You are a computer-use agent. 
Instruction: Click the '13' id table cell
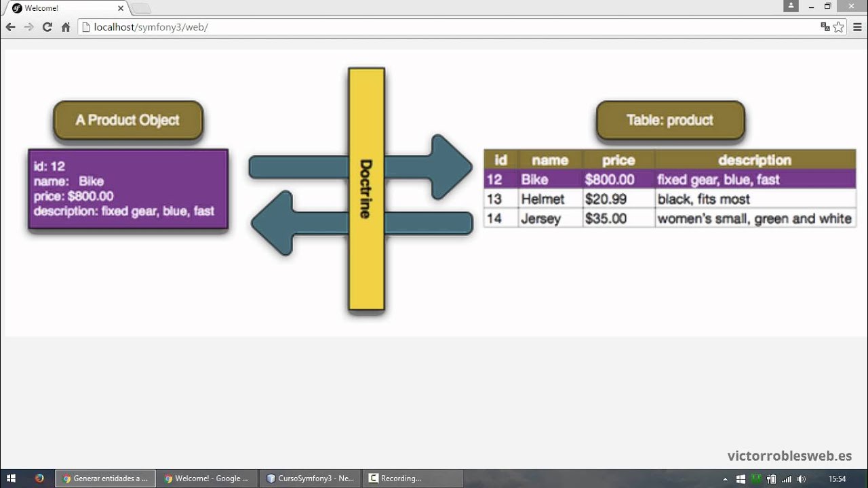pos(500,199)
